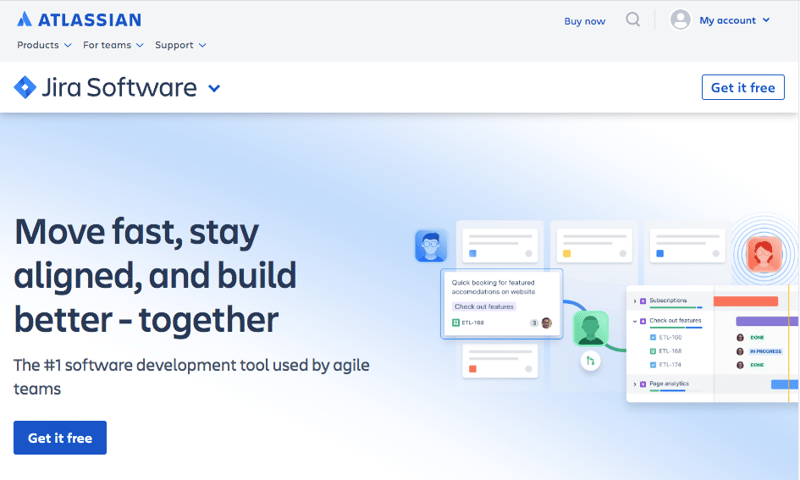Click the ETL-160 row in roadmap
The image size is (800, 480).
pyautogui.click(x=666, y=337)
